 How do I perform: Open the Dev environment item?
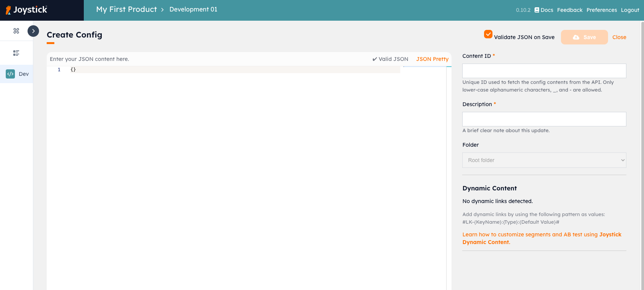[16, 74]
